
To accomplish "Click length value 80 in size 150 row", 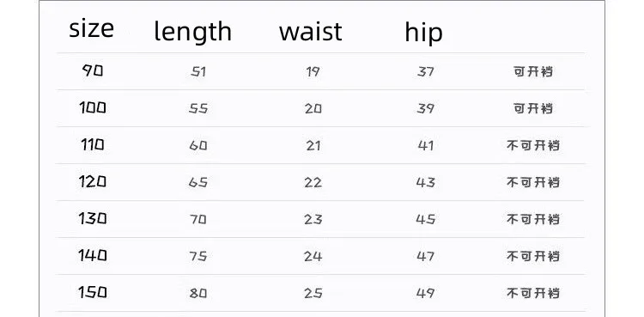I will pos(198,293).
